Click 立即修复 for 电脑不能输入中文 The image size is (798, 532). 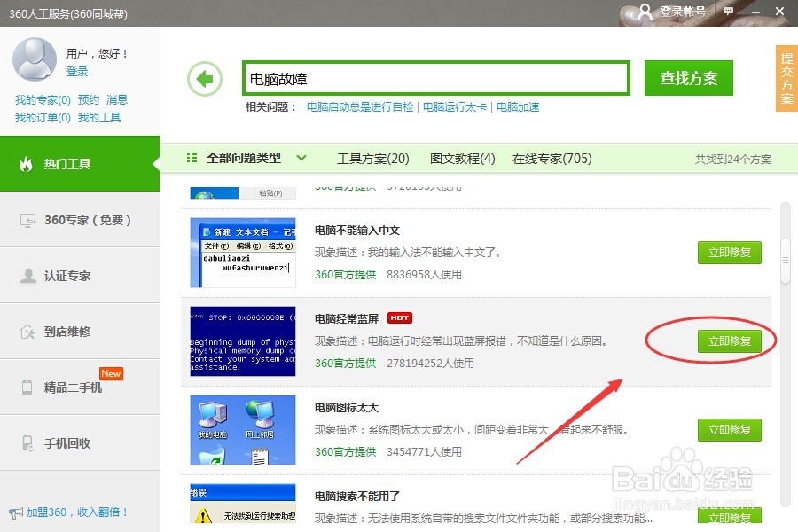click(x=730, y=253)
